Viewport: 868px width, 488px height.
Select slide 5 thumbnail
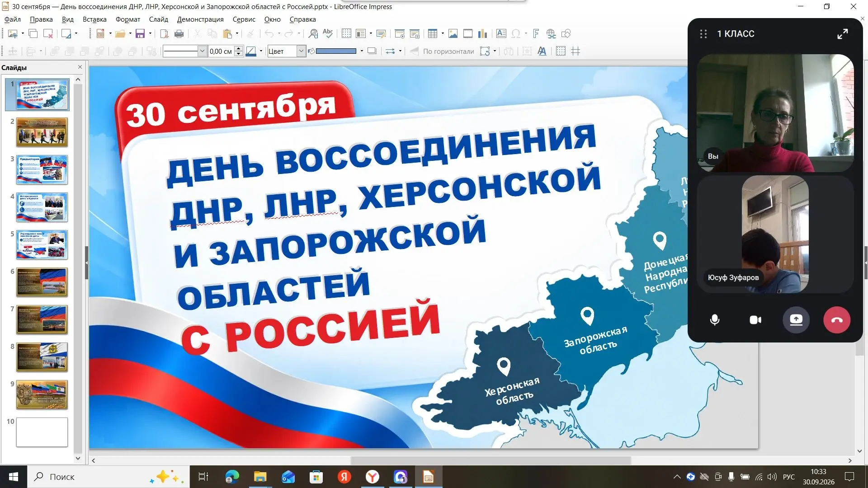[42, 245]
